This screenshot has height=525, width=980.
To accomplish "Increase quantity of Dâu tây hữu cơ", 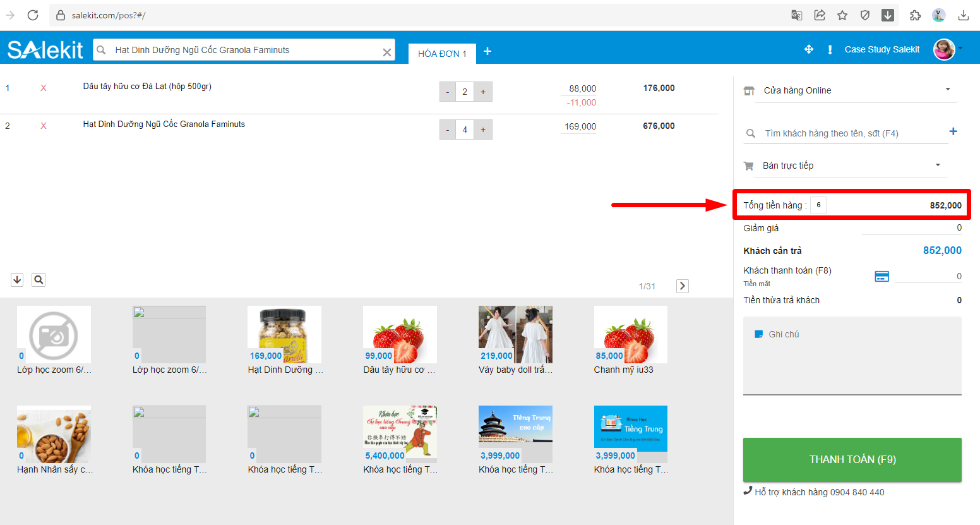I will 483,92.
